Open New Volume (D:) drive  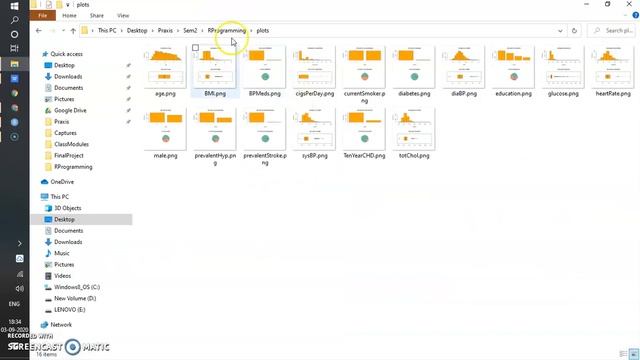click(75, 298)
